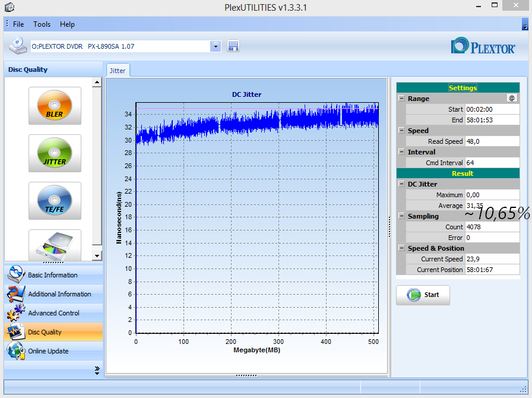Click the DC Jitter chart title
The width and height of the screenshot is (532, 398).
click(x=246, y=94)
